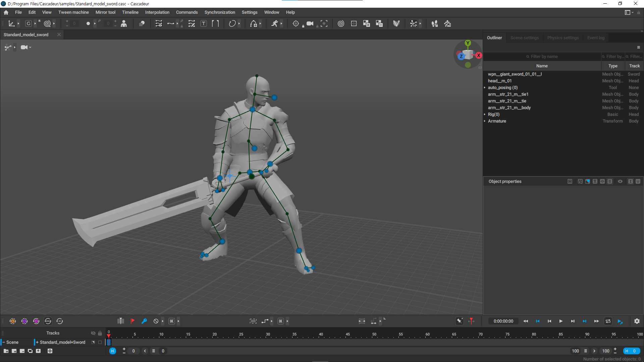Open timeline settings gear
Image resolution: width=644 pixels, height=362 pixels.
pyautogui.click(x=637, y=321)
